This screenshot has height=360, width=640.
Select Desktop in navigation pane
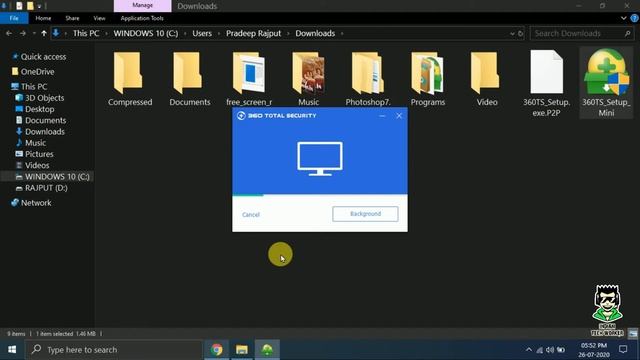[35, 109]
